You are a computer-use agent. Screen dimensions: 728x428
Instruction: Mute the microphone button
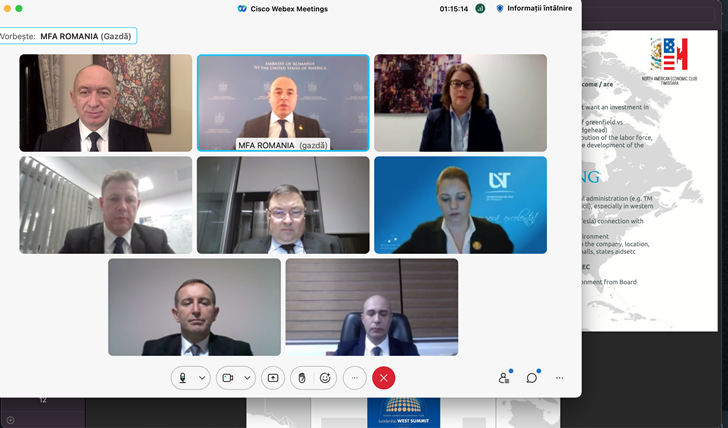click(183, 378)
